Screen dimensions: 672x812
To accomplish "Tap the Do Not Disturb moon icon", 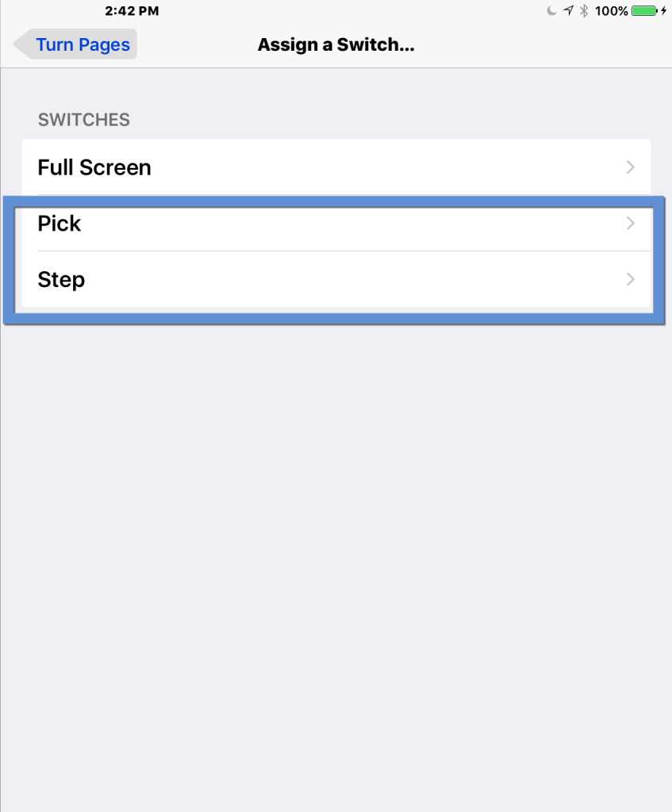I will point(551,10).
